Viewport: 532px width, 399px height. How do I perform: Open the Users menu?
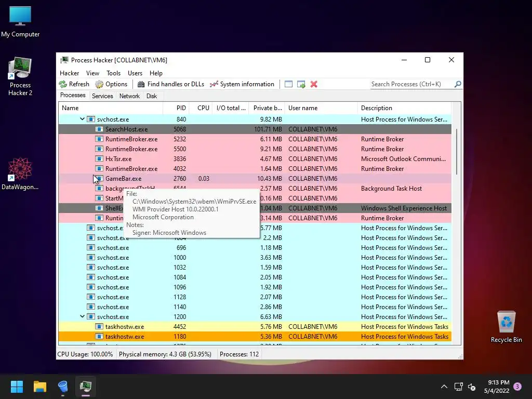click(135, 73)
